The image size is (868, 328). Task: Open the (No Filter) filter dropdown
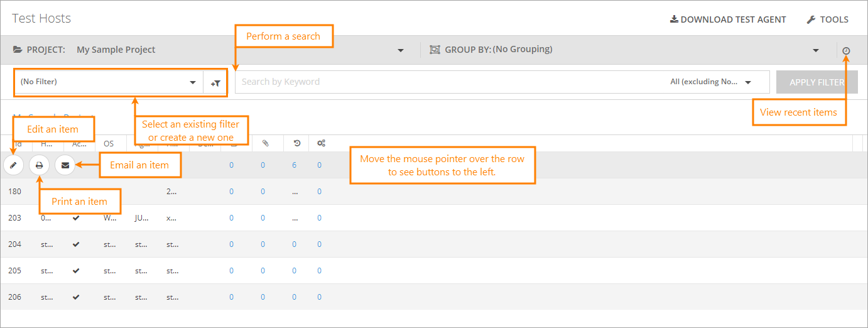[108, 82]
